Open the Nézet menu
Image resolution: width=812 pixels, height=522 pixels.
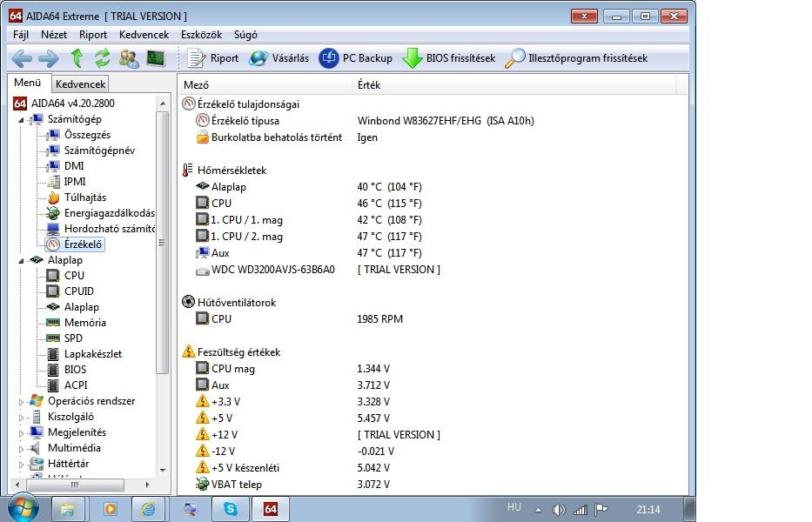[54, 35]
